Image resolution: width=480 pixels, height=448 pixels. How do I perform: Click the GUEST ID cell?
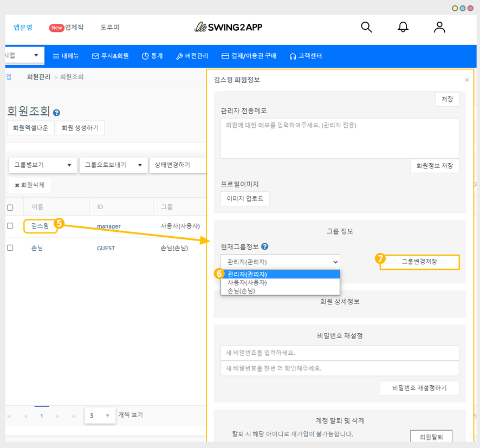tap(106, 248)
